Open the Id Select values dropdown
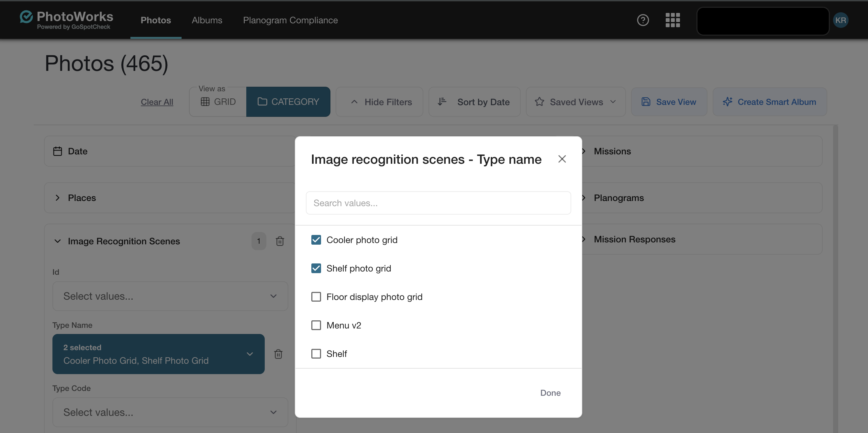 (170, 296)
